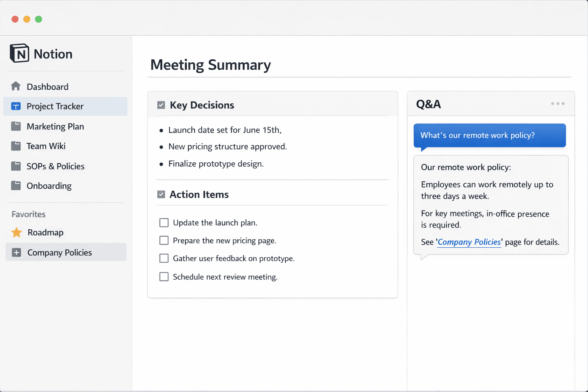Check the Update the launch plan task
Screen dimensions: 588x392
tap(164, 222)
